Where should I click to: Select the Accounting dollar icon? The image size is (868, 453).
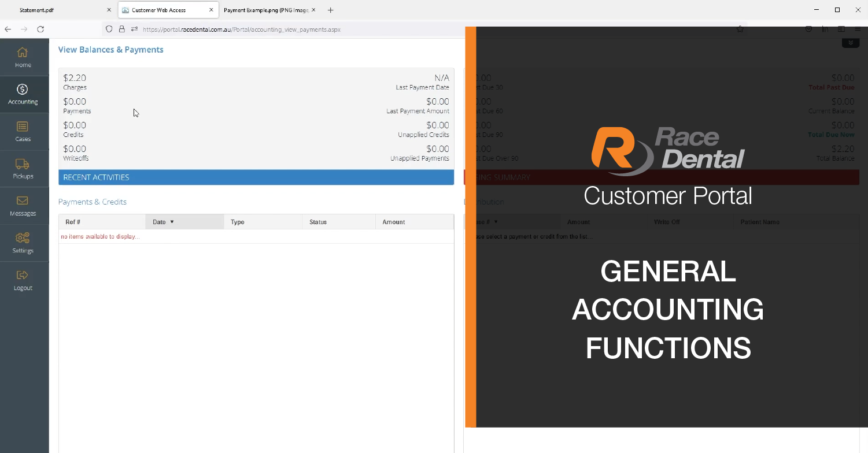click(x=23, y=90)
